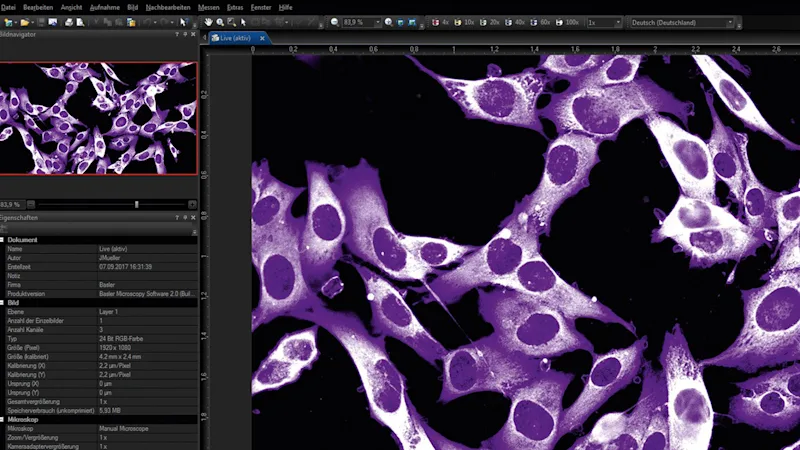Open Bildnavigator panel help question mark
This screenshot has height=450, width=800.
point(177,34)
